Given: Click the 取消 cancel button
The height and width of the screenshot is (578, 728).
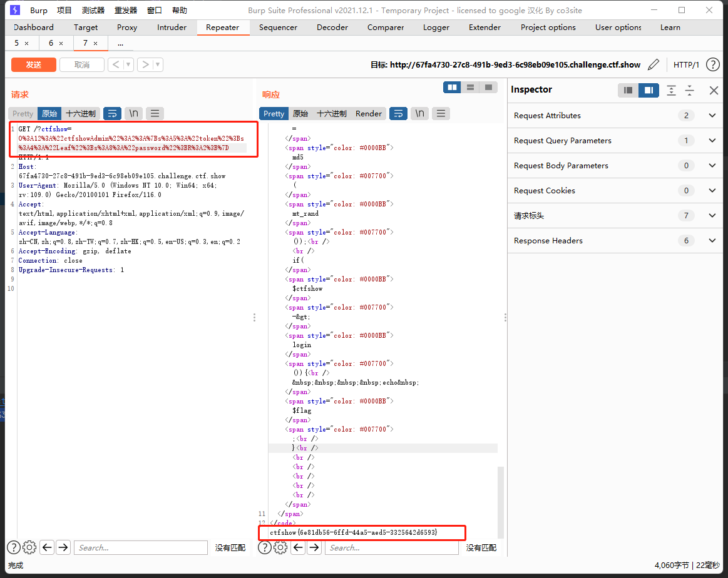Looking at the screenshot, I should point(82,64).
